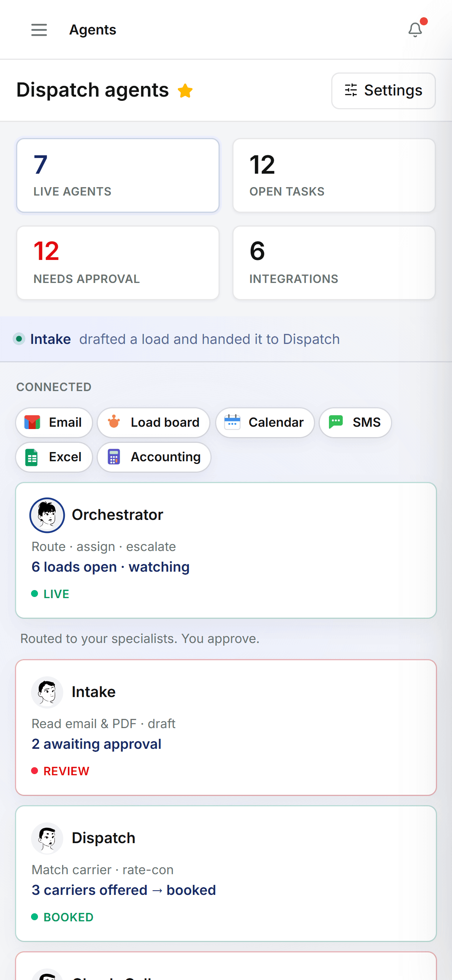Screen dimensions: 452x980
Task: Open the hamburger navigation menu
Action: click(x=39, y=30)
